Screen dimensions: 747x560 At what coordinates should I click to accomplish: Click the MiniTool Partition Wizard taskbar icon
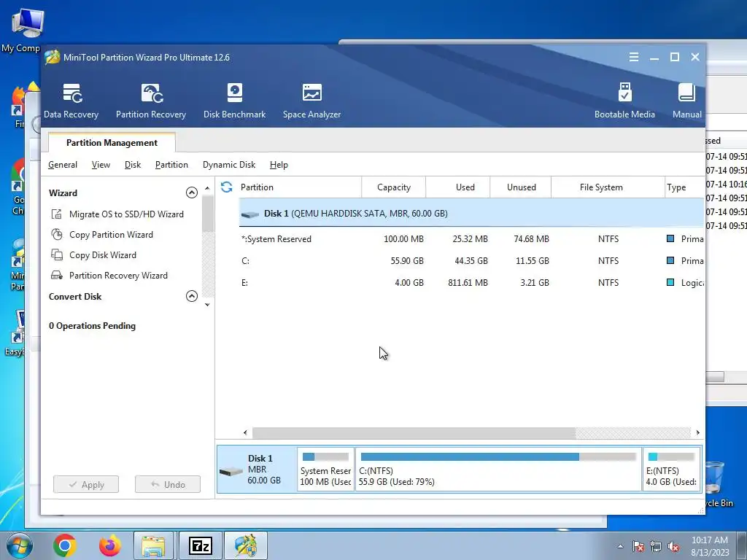click(x=245, y=545)
